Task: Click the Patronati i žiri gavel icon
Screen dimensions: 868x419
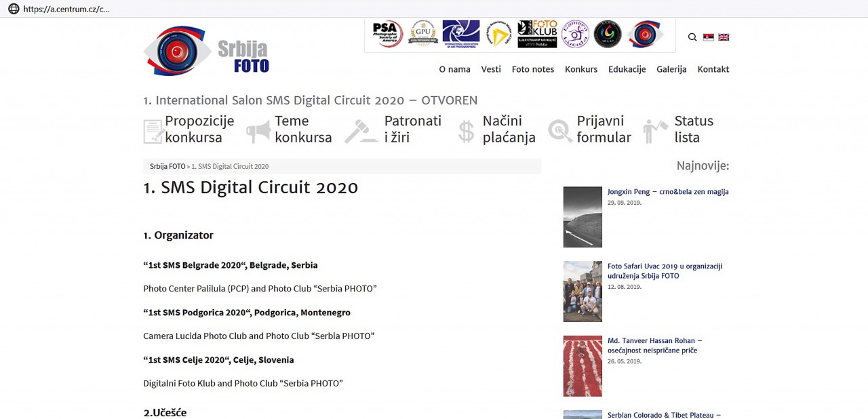Action: [361, 131]
